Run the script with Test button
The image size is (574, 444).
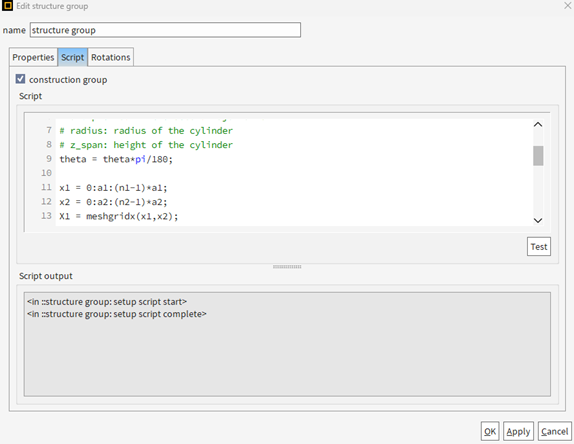pos(539,247)
